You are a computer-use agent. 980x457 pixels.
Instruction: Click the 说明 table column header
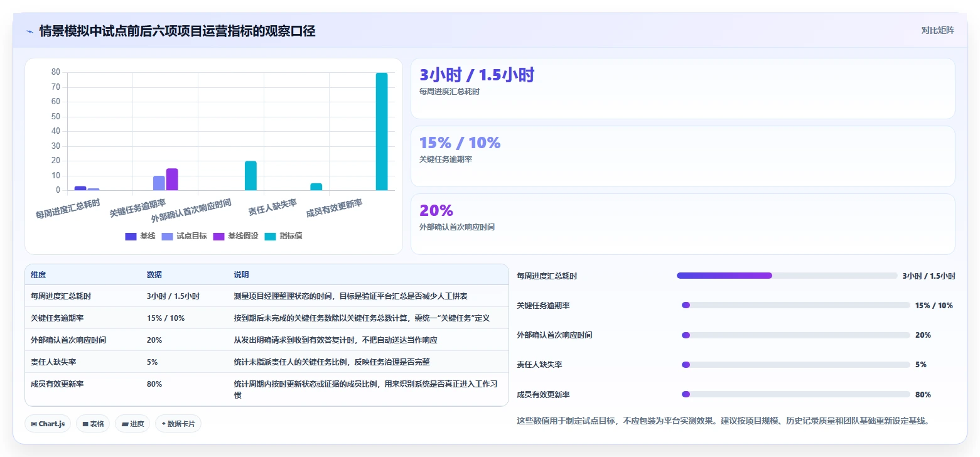click(241, 275)
